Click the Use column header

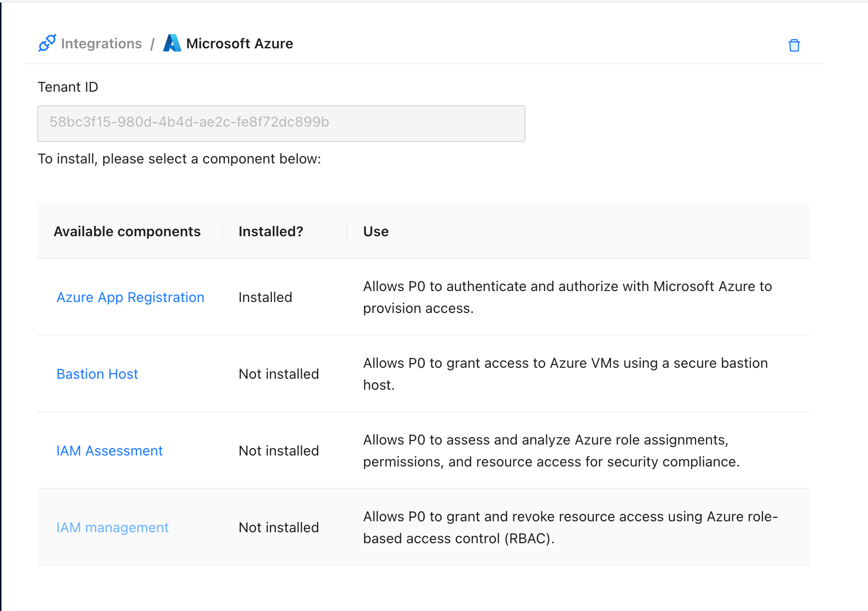(375, 232)
